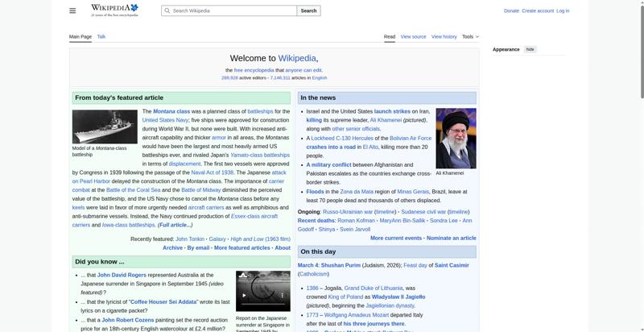The image size is (644, 332).
Task: Type in the Search Wikipedia field
Action: pos(233,11)
